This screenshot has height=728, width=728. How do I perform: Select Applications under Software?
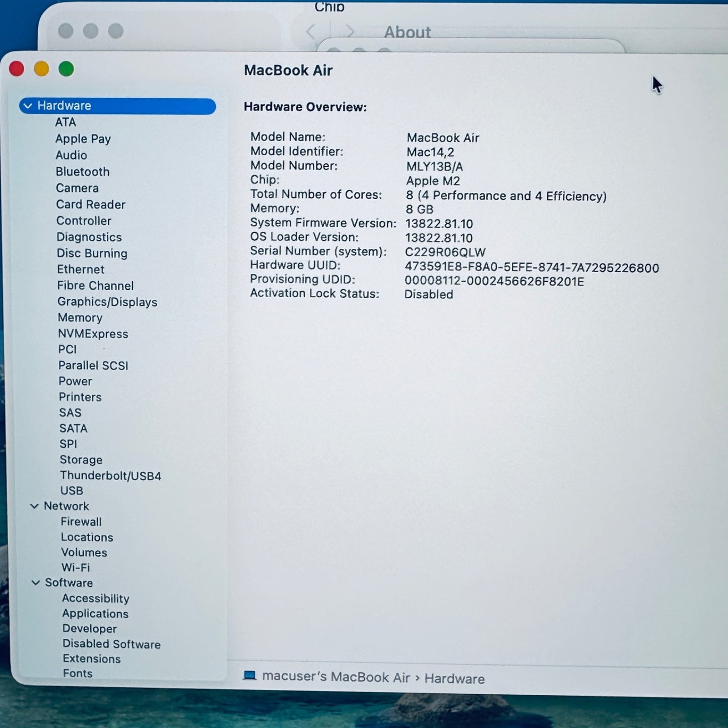pos(95,614)
